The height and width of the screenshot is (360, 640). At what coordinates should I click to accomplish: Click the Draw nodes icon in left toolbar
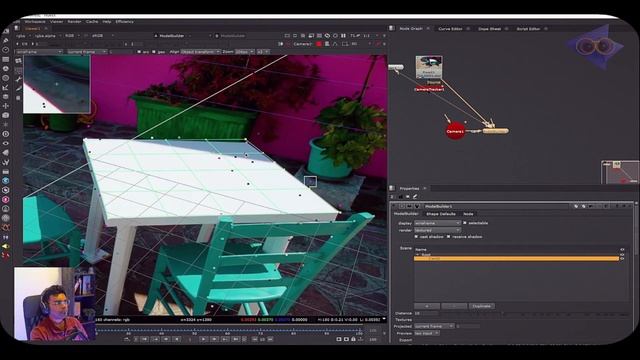click(6, 40)
